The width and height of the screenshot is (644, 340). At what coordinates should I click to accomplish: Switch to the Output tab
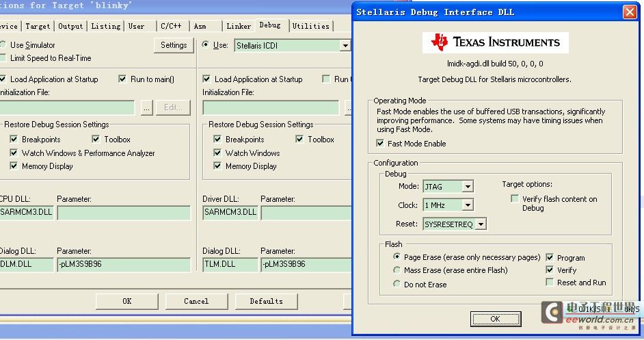70,26
